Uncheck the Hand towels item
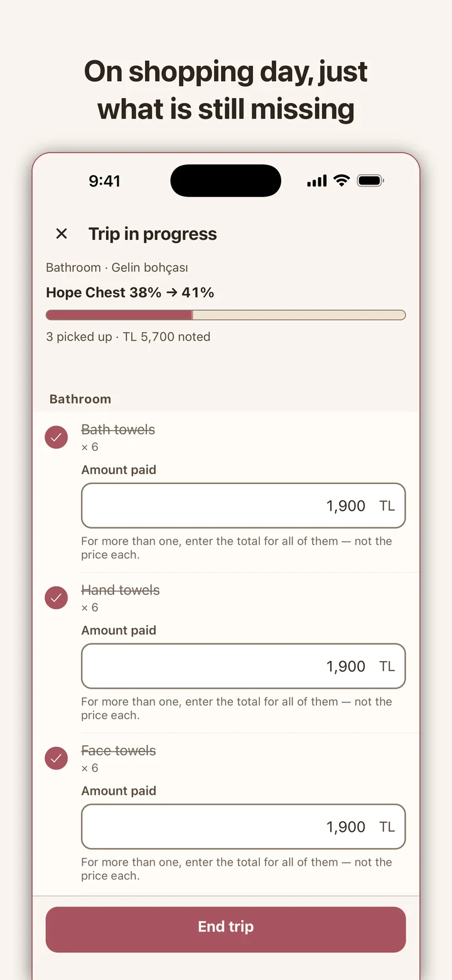The image size is (452, 980). (56, 598)
